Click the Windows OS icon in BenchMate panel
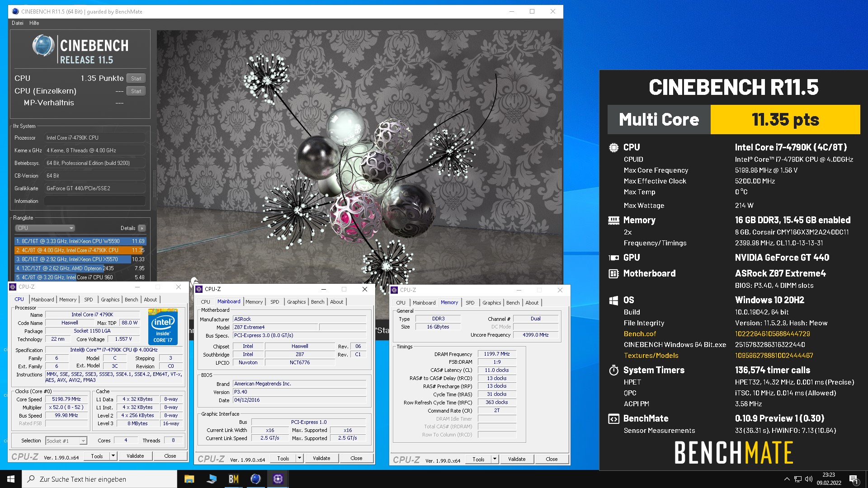This screenshot has height=488, width=868. [613, 300]
